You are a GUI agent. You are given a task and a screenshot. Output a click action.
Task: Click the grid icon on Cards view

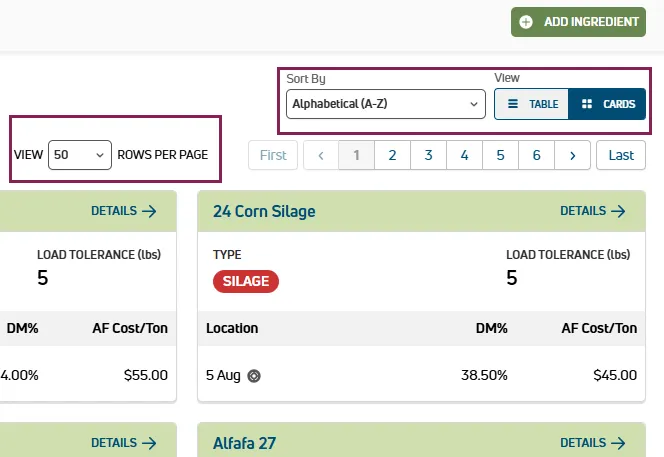[587, 104]
